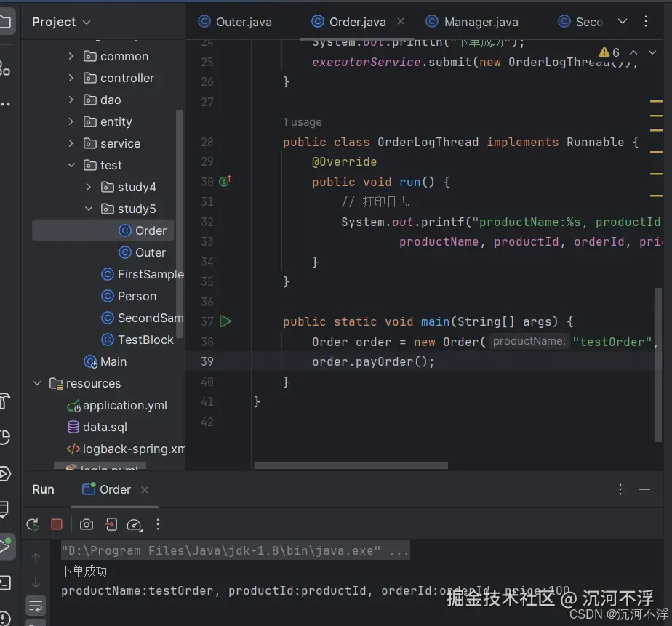Expand the service folder

pos(71,143)
